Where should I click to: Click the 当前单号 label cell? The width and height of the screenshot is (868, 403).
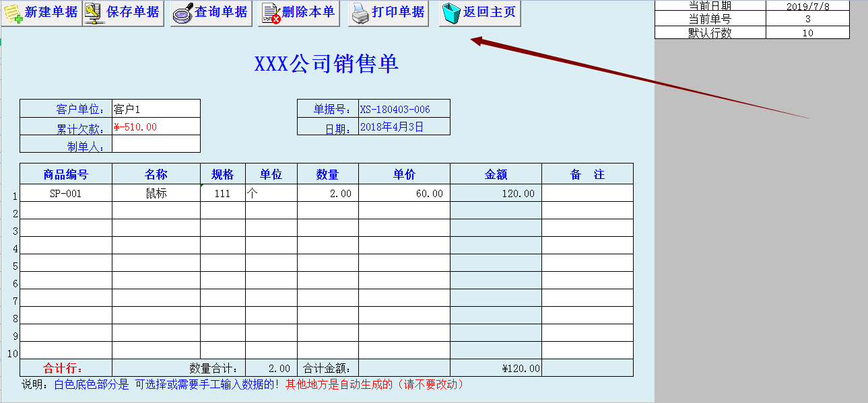click(x=710, y=19)
